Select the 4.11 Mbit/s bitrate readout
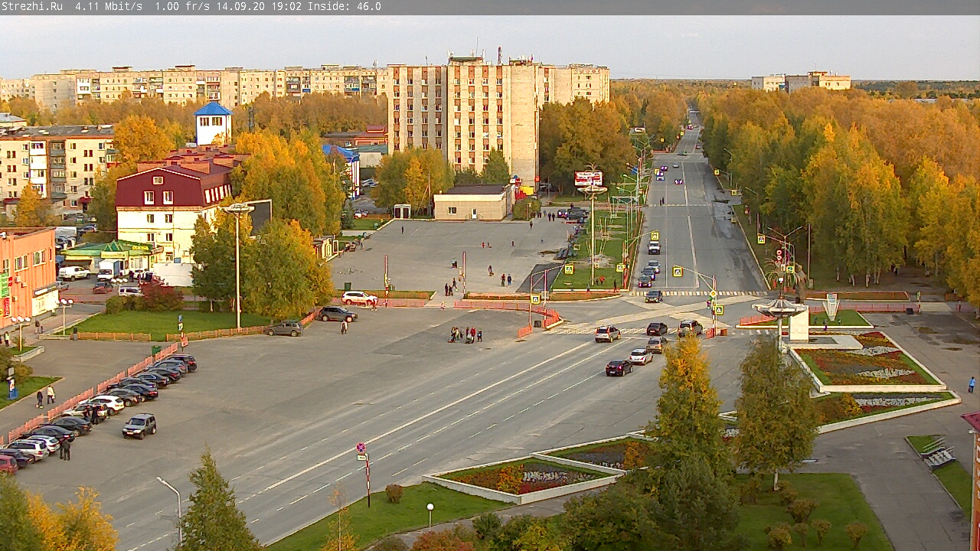980x551 pixels. (108, 6)
